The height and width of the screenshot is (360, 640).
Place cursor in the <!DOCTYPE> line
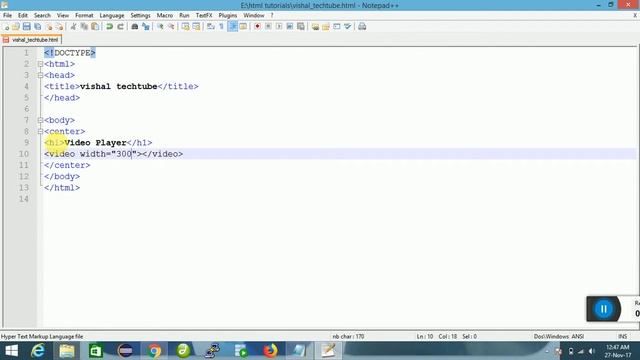70,53
